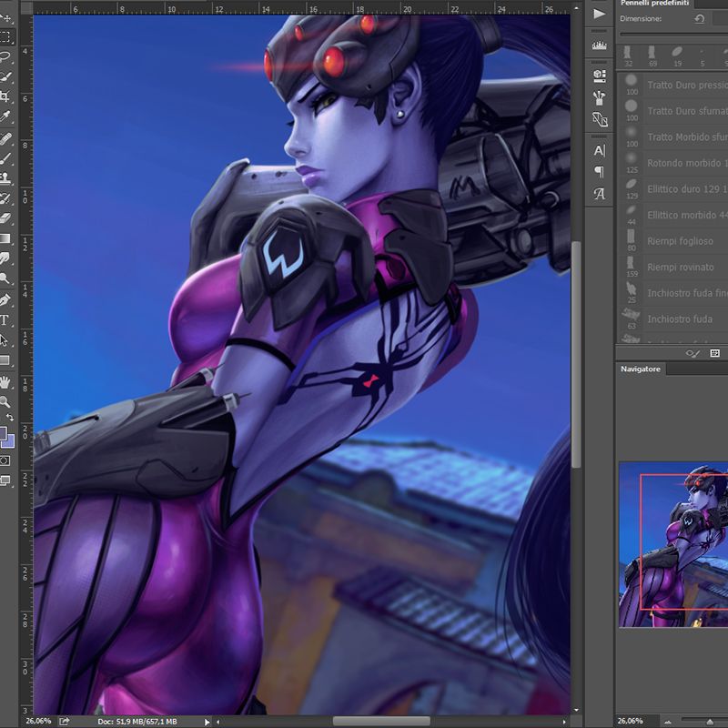Select the Gradient tool
The image size is (728, 728).
(x=5, y=238)
